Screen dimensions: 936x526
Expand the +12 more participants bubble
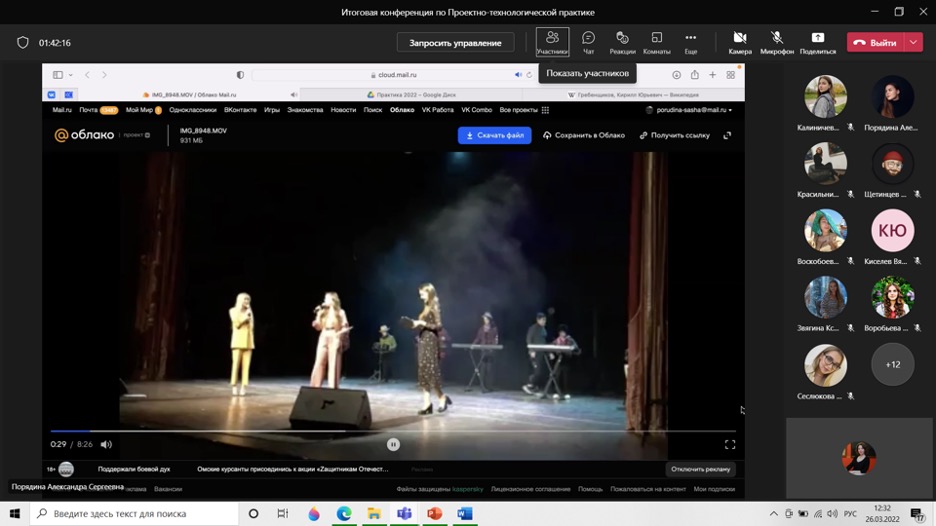pos(892,365)
